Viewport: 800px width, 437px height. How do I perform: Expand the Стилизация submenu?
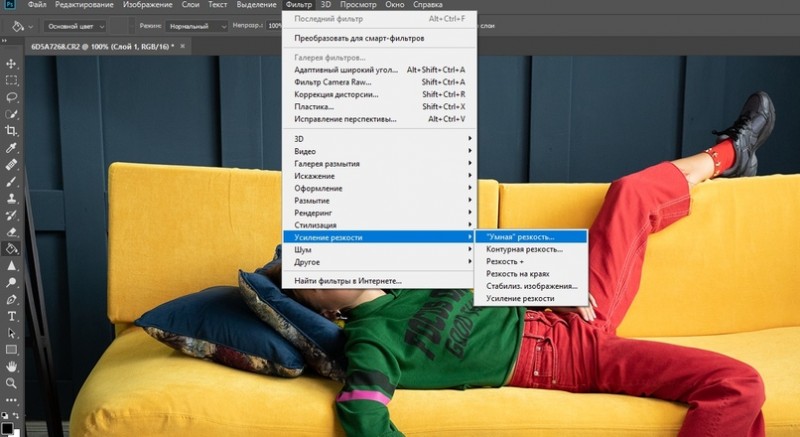380,225
